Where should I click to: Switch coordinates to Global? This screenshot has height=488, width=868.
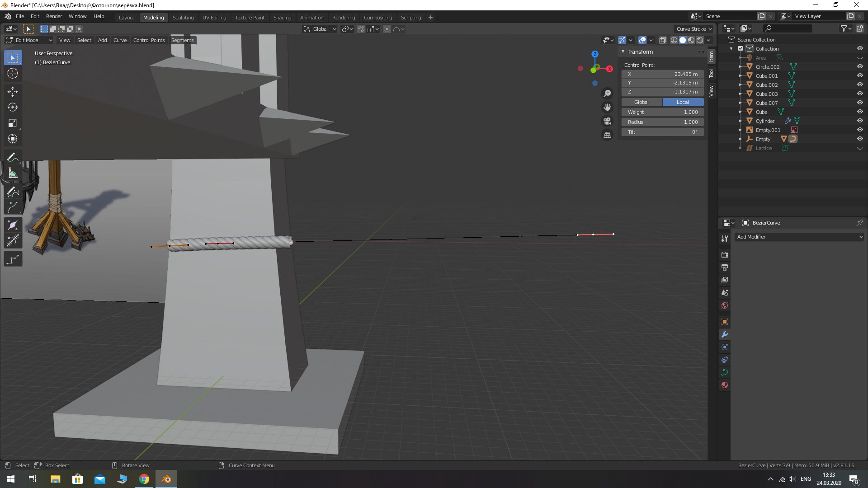click(642, 102)
